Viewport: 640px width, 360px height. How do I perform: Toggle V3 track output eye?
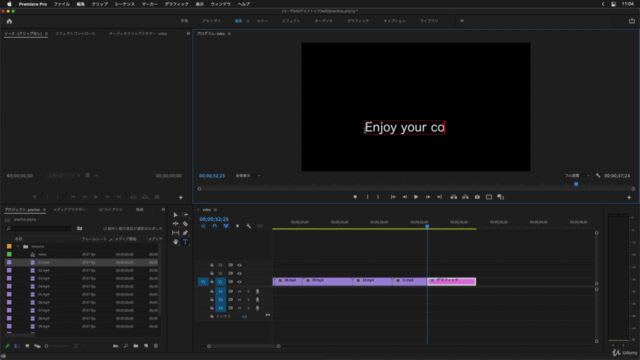pos(240,265)
